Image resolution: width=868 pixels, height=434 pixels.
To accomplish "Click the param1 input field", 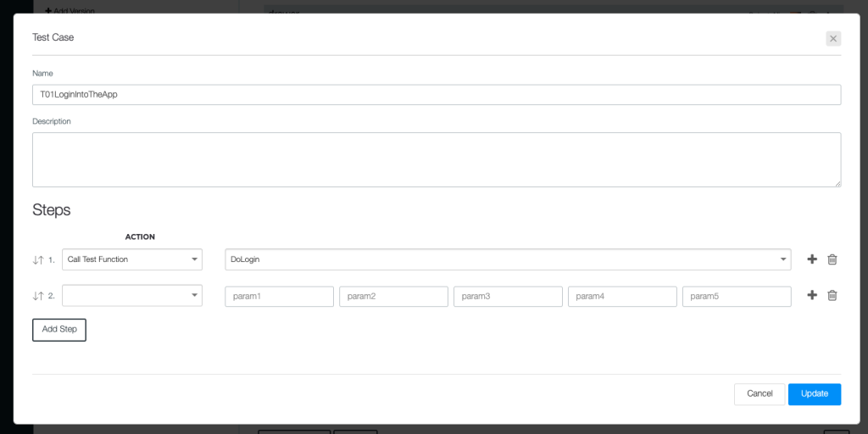I will (280, 296).
